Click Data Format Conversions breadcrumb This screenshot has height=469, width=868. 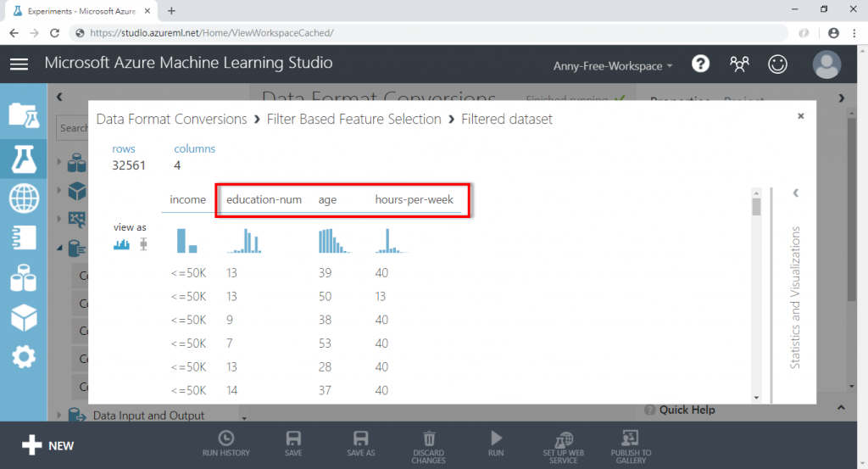(171, 119)
